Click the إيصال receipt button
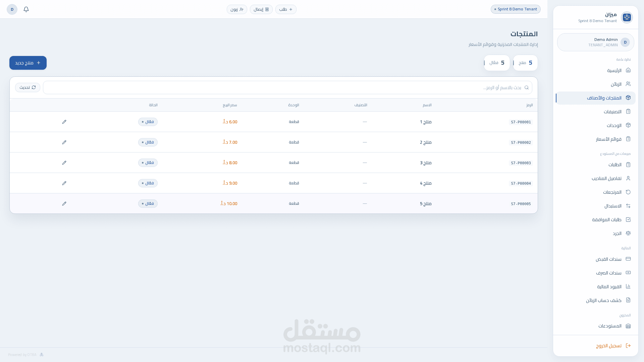The width and height of the screenshot is (644, 362). pos(261,9)
